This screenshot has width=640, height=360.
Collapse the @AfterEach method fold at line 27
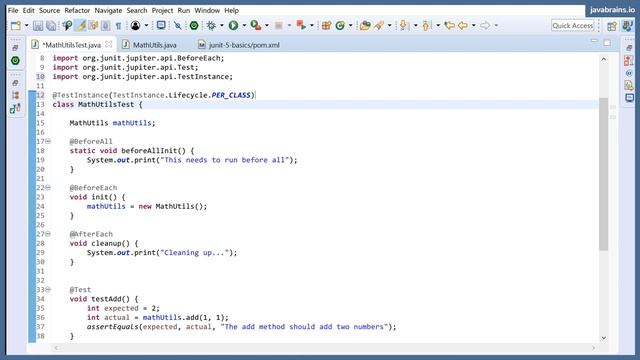(48, 234)
